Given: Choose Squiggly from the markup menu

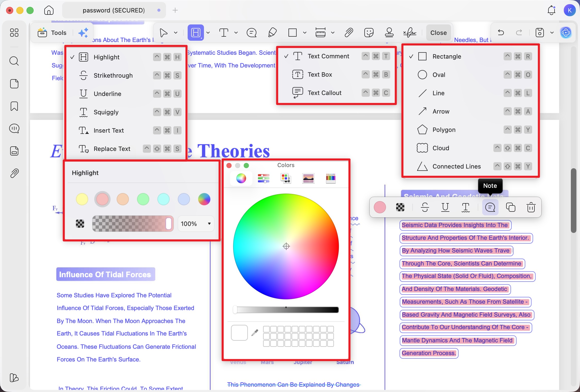Looking at the screenshot, I should click(x=126, y=112).
